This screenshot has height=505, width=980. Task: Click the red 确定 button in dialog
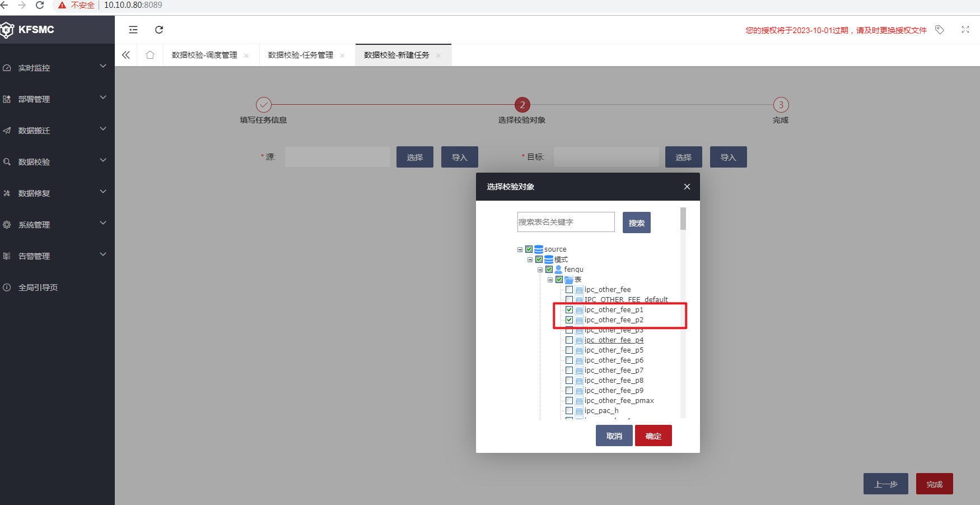(653, 435)
